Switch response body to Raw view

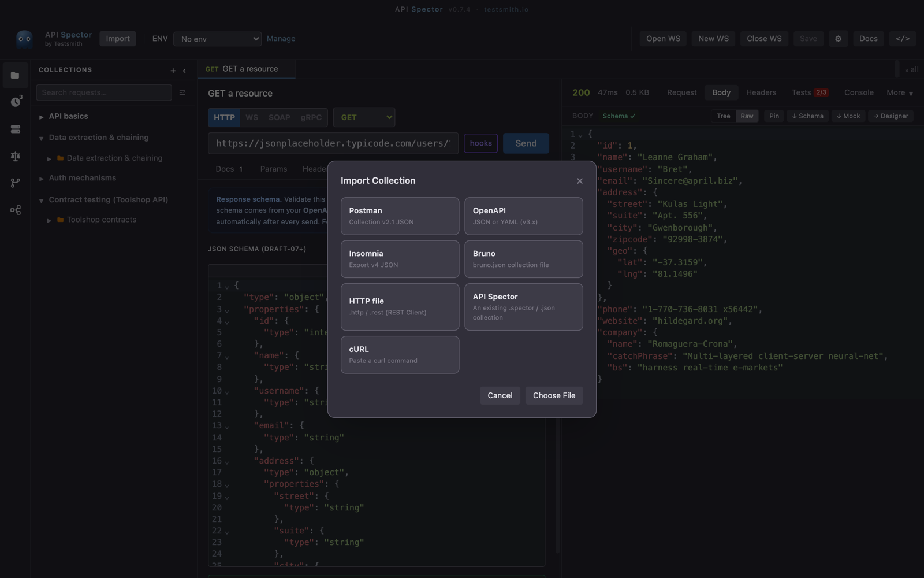(747, 116)
